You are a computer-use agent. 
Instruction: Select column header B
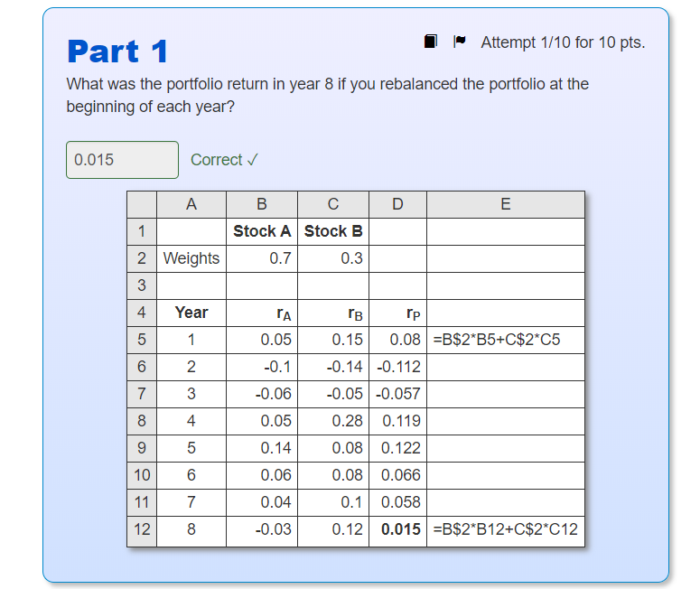(x=262, y=204)
